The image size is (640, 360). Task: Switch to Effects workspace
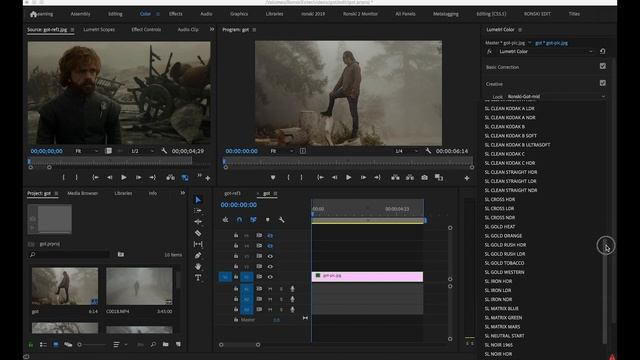point(176,14)
